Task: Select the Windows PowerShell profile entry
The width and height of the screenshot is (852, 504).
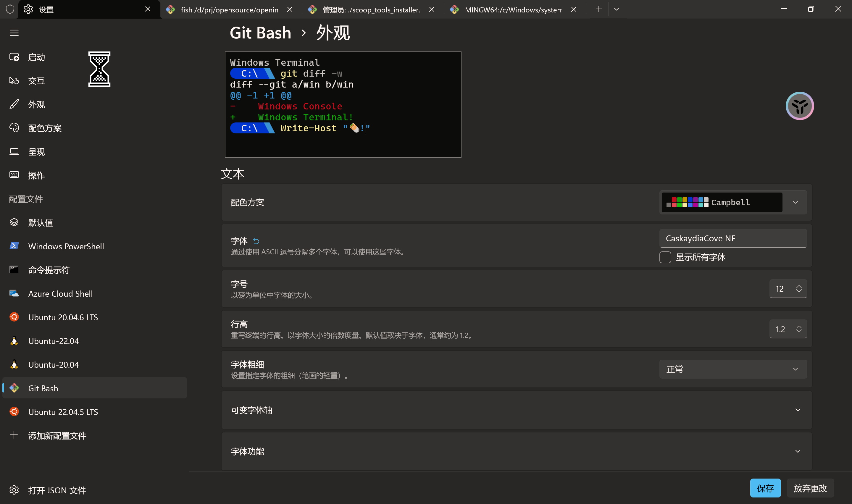Action: 95,246
